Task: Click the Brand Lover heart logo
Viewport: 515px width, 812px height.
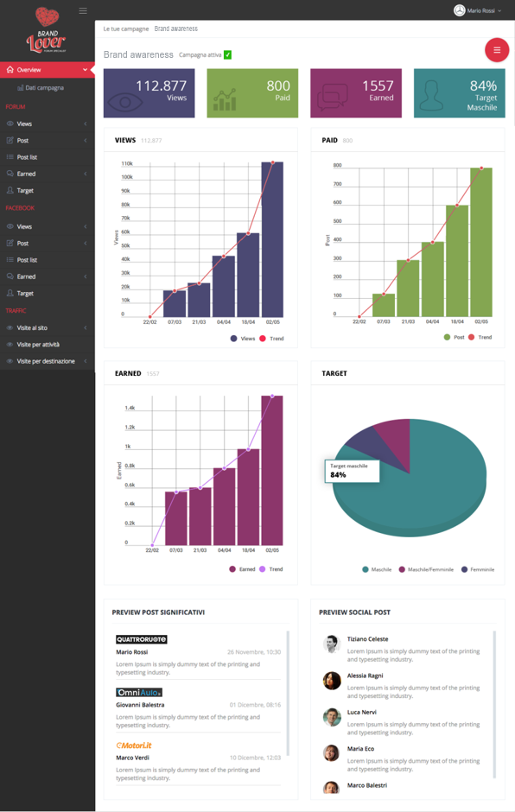Action: click(47, 30)
